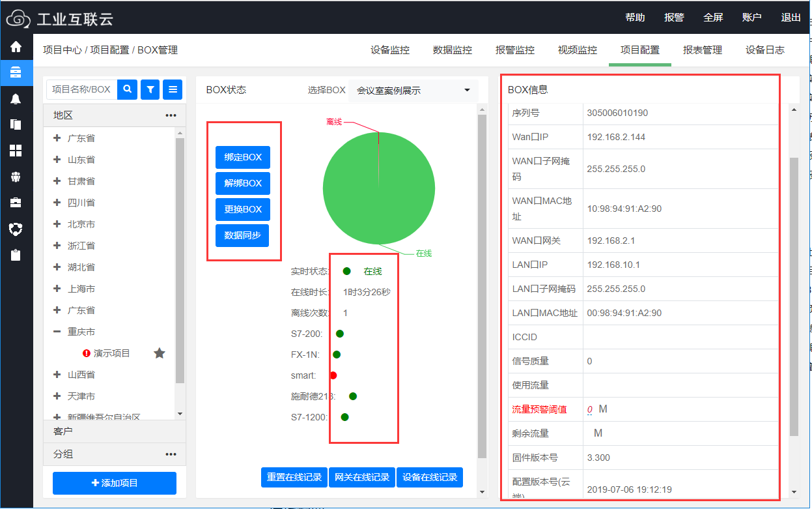Viewport: 812px width, 509px height.
Task: Expand the 山西省 region node
Action: point(57,375)
